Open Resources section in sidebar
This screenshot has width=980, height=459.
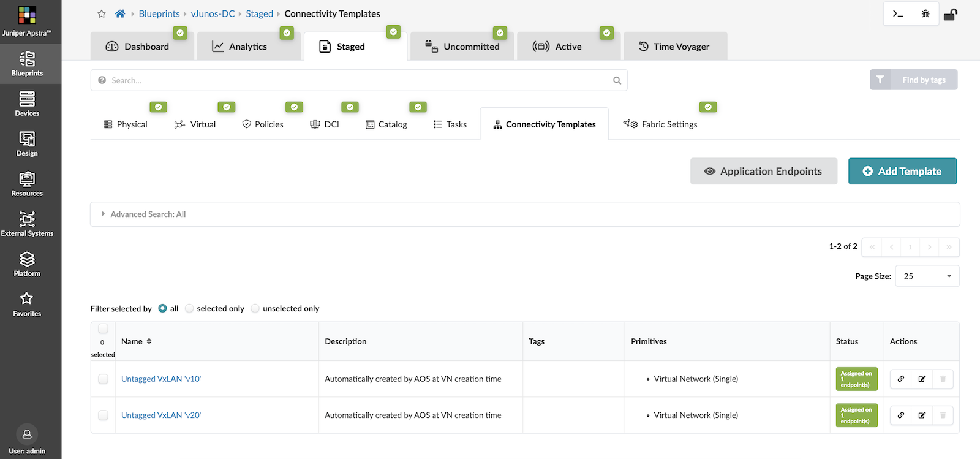point(27,184)
